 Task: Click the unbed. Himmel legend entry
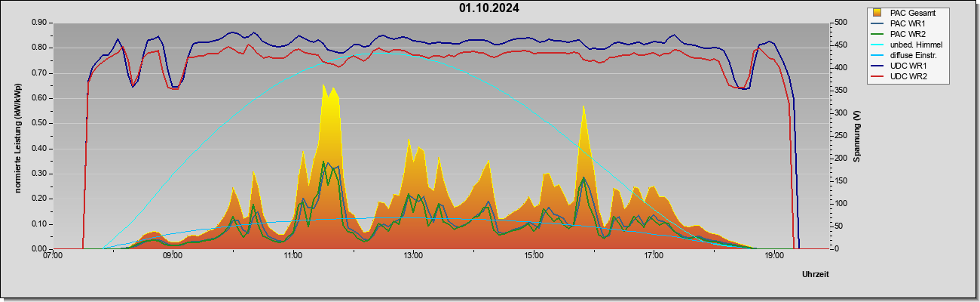pos(916,45)
